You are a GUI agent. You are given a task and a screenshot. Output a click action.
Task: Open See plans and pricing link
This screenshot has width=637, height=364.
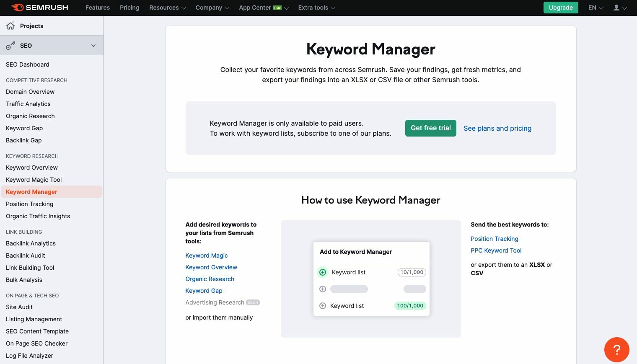[x=497, y=128]
